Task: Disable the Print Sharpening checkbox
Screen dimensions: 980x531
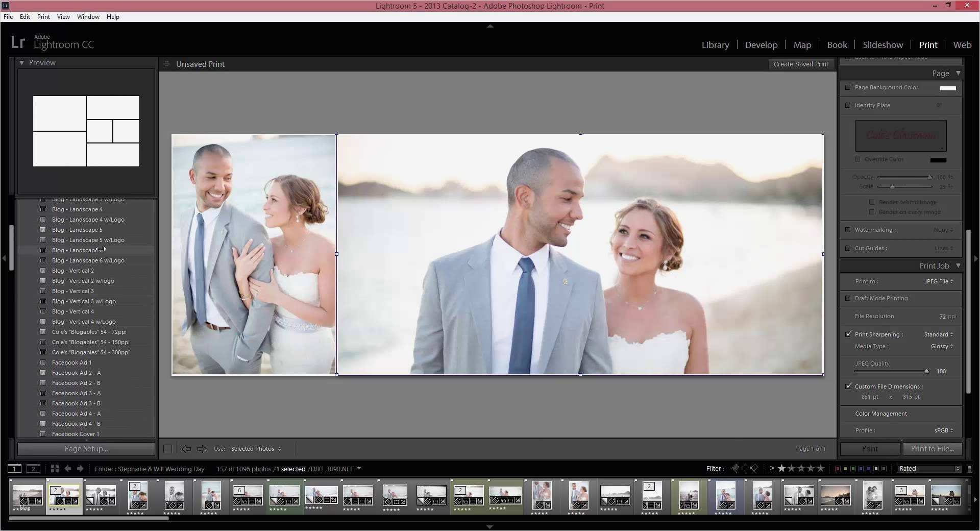Action: tap(848, 334)
